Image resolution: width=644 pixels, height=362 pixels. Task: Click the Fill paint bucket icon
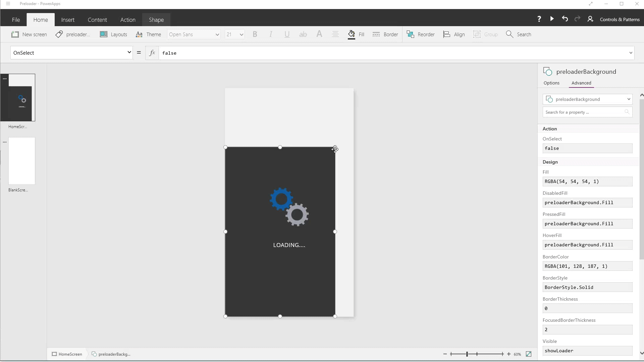pos(352,34)
